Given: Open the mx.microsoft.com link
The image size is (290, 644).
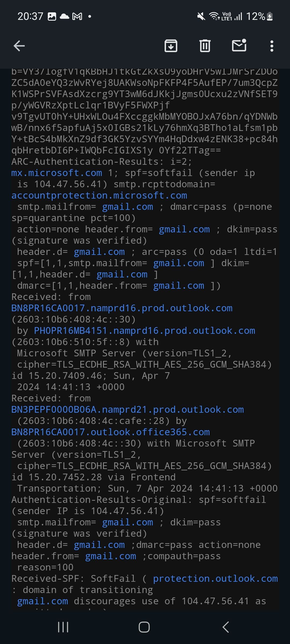Looking at the screenshot, I should [x=56, y=173].
